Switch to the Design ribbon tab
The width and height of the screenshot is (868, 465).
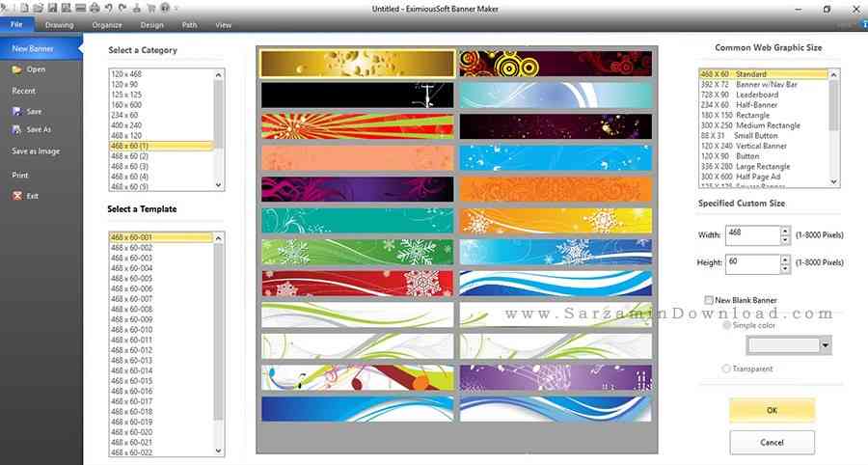(x=151, y=24)
